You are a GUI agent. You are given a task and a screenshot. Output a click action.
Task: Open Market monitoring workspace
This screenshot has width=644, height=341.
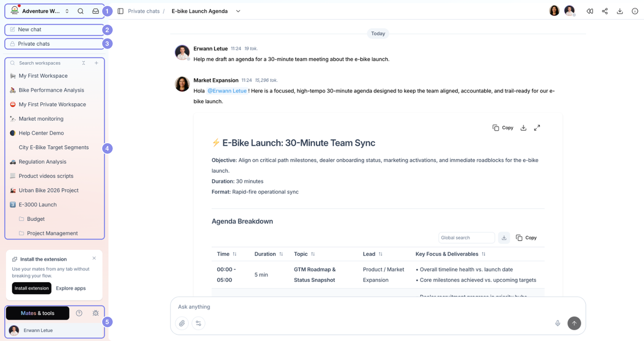point(54,118)
